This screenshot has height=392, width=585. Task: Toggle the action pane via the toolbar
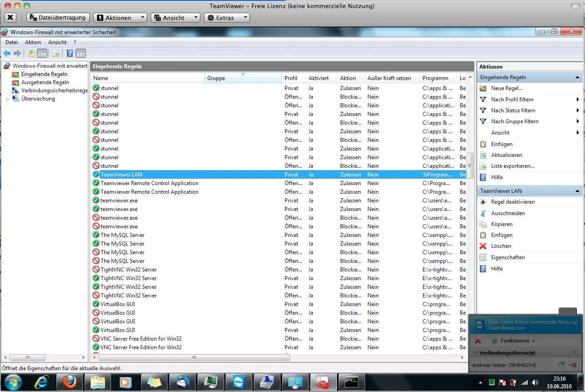(x=80, y=53)
